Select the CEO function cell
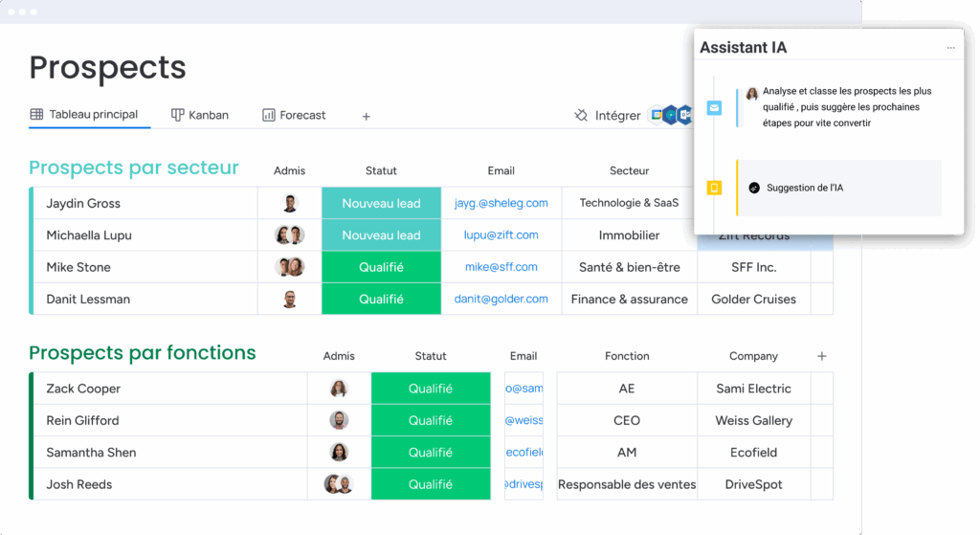Viewport: 980px width, 535px height. click(627, 420)
